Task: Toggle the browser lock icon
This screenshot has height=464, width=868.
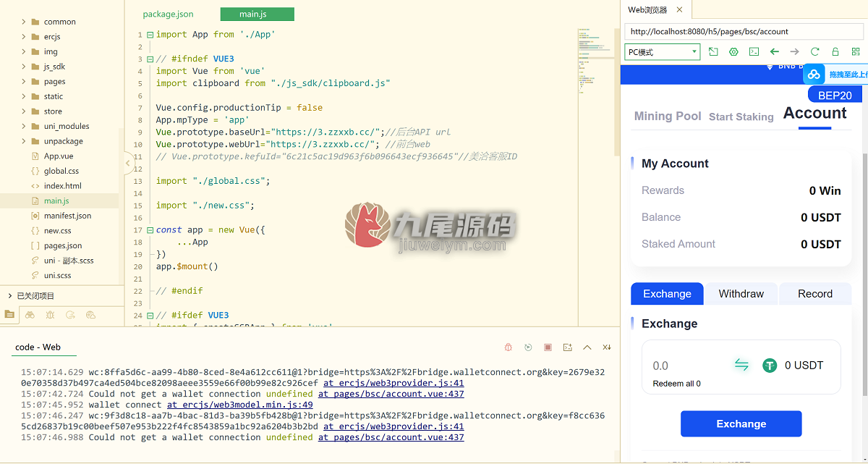Action: pos(835,52)
